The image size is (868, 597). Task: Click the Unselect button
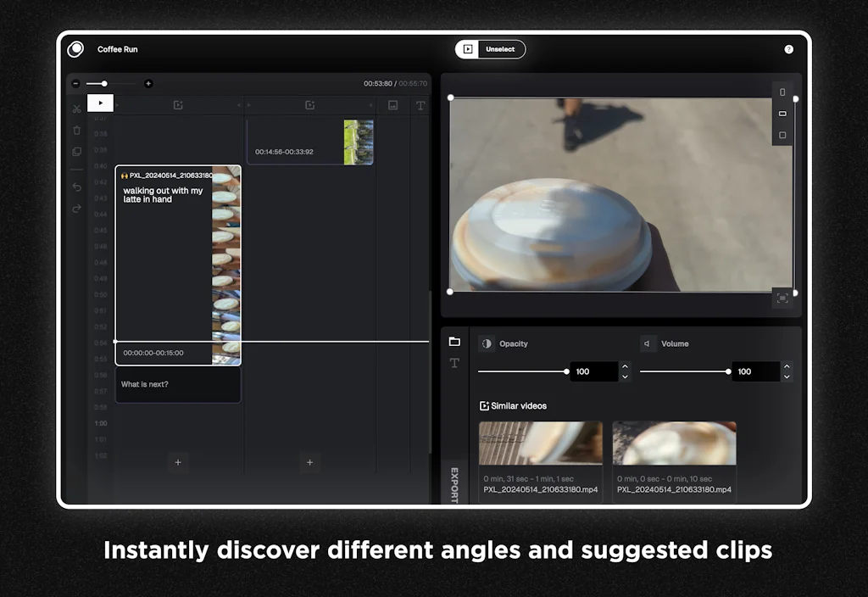[x=491, y=49]
